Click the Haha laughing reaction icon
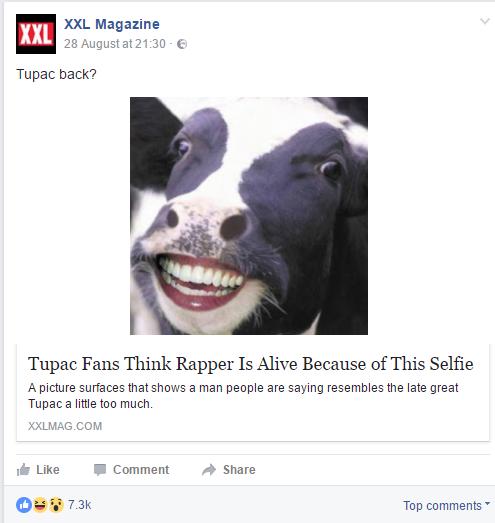Image resolution: width=495 pixels, height=523 pixels. coord(40,505)
